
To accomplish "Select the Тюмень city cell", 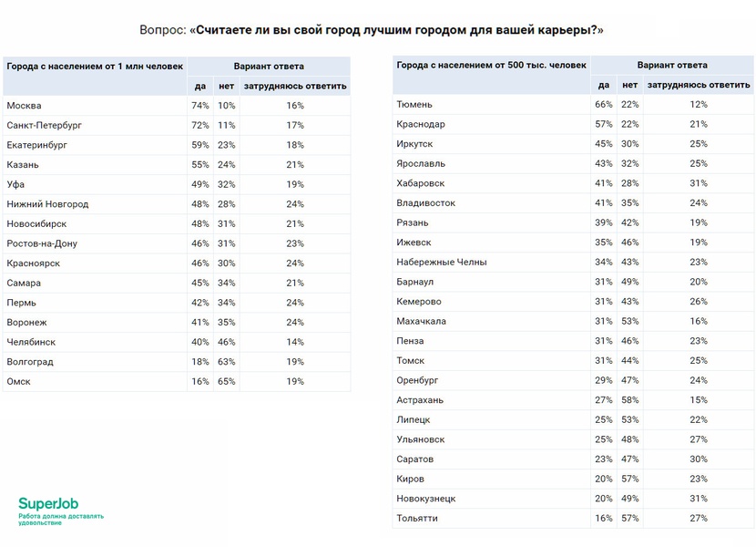I will pyautogui.click(x=415, y=105).
